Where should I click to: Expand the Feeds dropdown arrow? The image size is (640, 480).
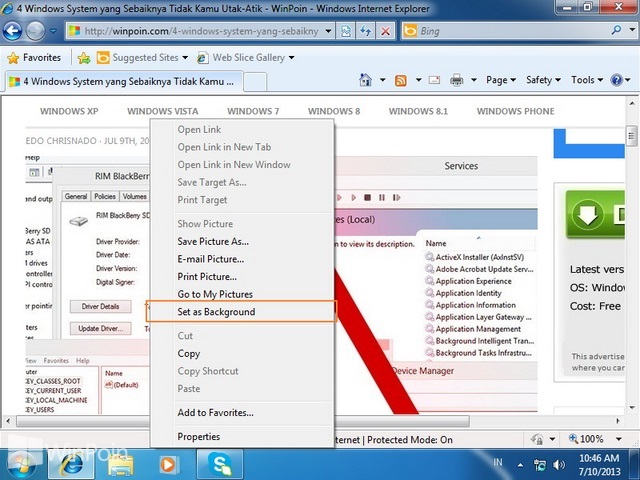pyautogui.click(x=418, y=80)
